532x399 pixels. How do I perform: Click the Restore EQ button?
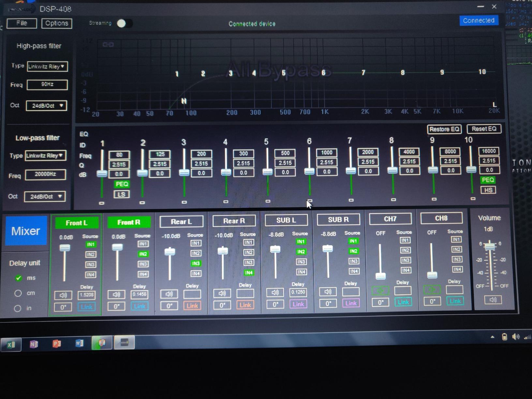444,129
